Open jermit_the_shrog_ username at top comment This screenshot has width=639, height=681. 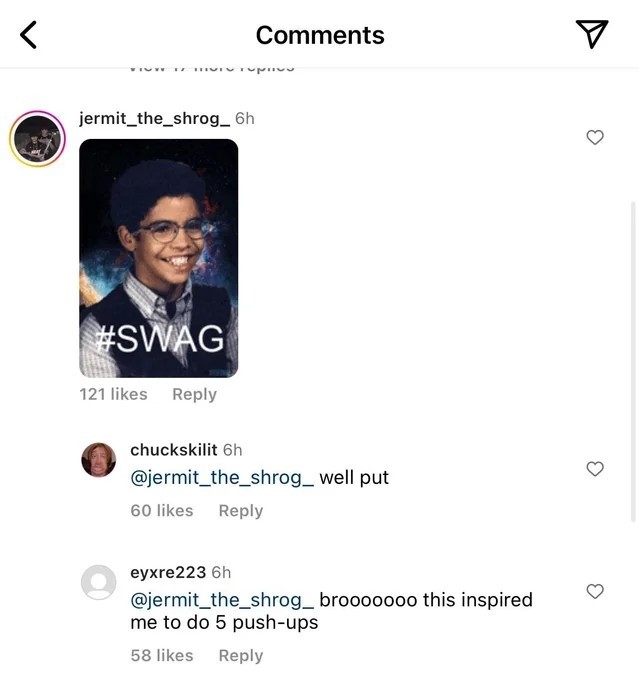[x=155, y=118]
